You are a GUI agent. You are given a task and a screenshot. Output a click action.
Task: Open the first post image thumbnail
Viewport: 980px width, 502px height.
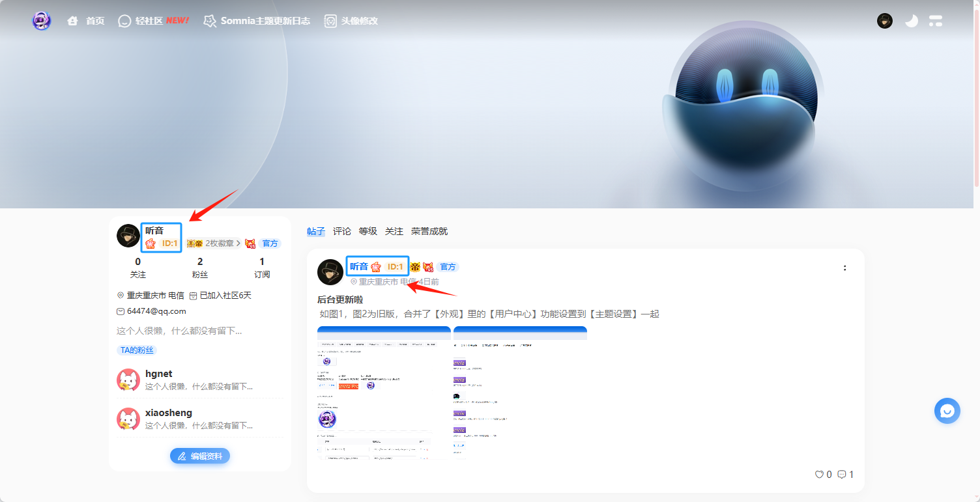384,393
